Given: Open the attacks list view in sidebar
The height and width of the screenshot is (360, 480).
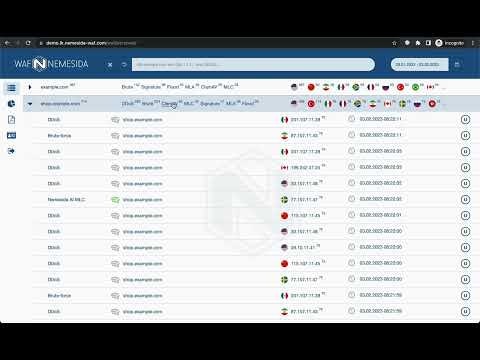Looking at the screenshot, I should click(11, 88).
